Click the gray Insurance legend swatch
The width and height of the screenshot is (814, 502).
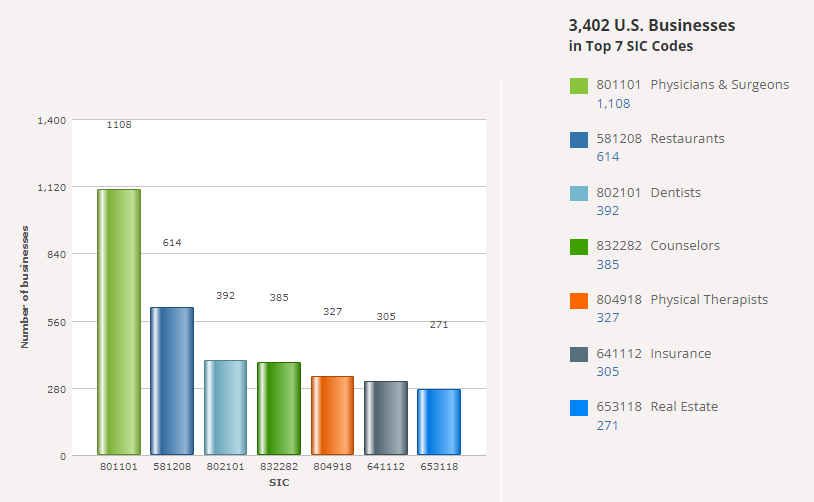pyautogui.click(x=578, y=354)
